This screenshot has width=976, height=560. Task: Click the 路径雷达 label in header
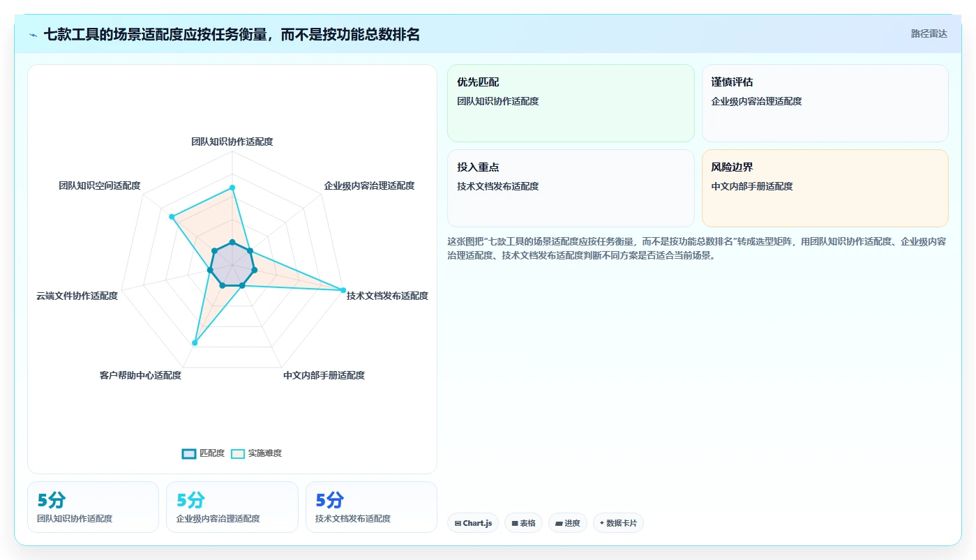929,33
